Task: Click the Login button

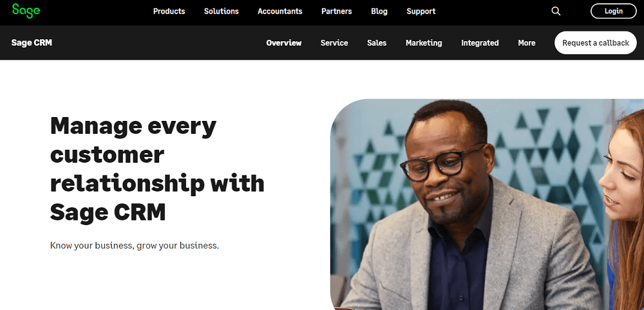Action: tap(614, 11)
